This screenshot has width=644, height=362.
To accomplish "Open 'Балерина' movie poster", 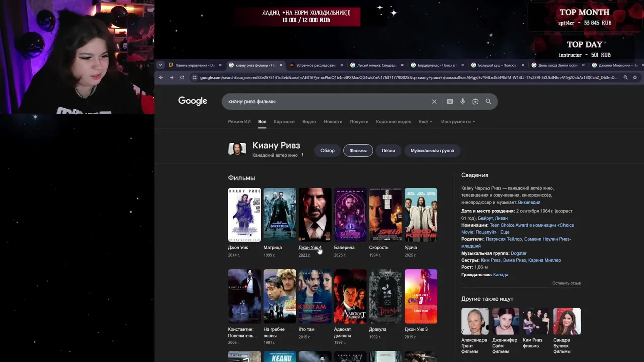I will click(x=350, y=215).
